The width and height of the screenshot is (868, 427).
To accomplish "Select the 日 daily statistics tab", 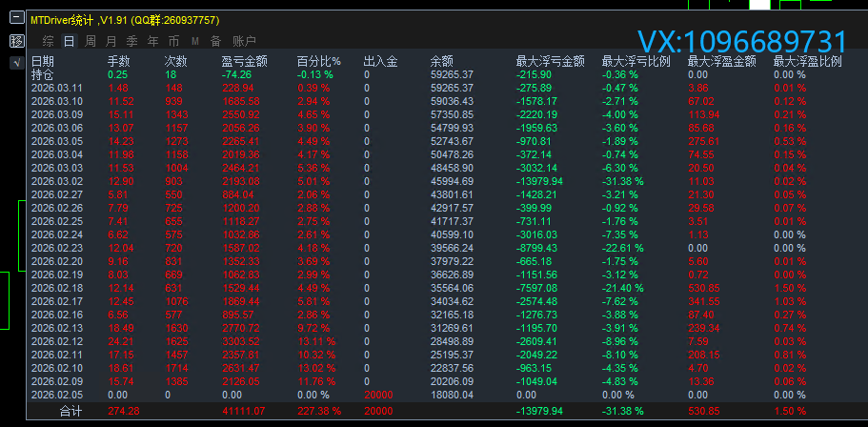I will pos(69,41).
